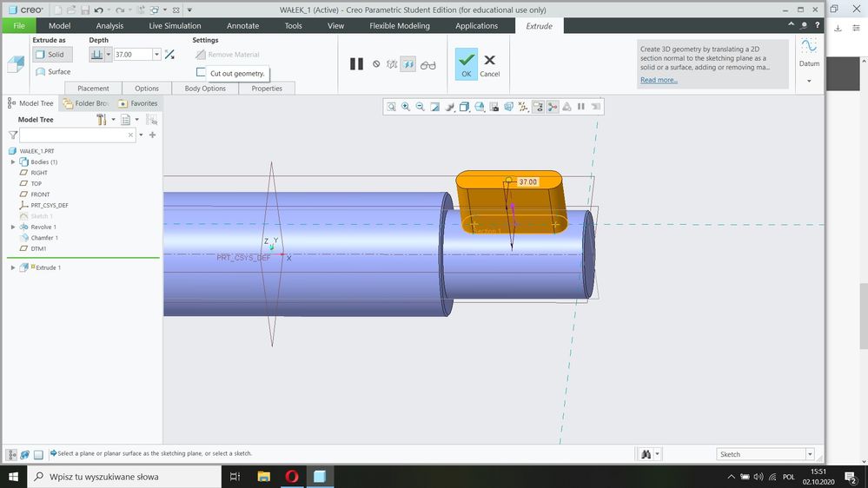Image resolution: width=868 pixels, height=488 pixels.
Task: Select the Surface extrude type
Action: tap(53, 72)
